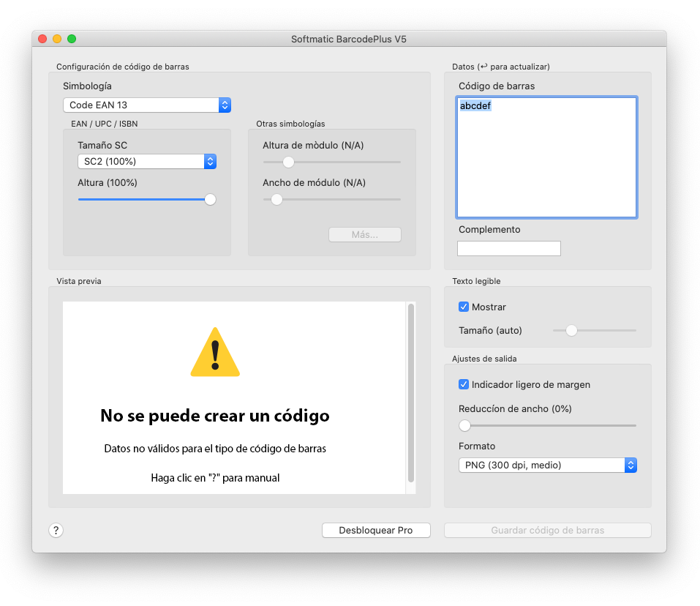Image resolution: width=700 pixels, height=606 pixels.
Task: Click the Tamaño (auto) slider knob
Action: [572, 331]
